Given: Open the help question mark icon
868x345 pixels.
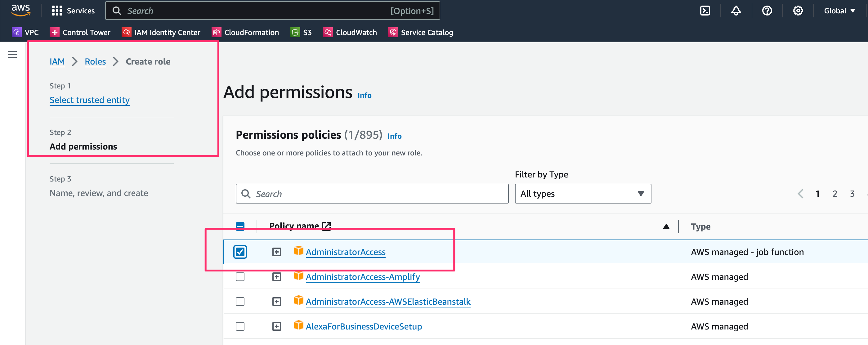Looking at the screenshot, I should (x=767, y=11).
